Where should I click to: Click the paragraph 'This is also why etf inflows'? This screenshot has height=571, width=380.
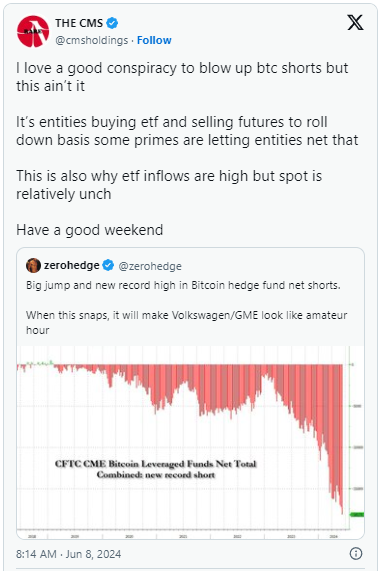(x=169, y=185)
